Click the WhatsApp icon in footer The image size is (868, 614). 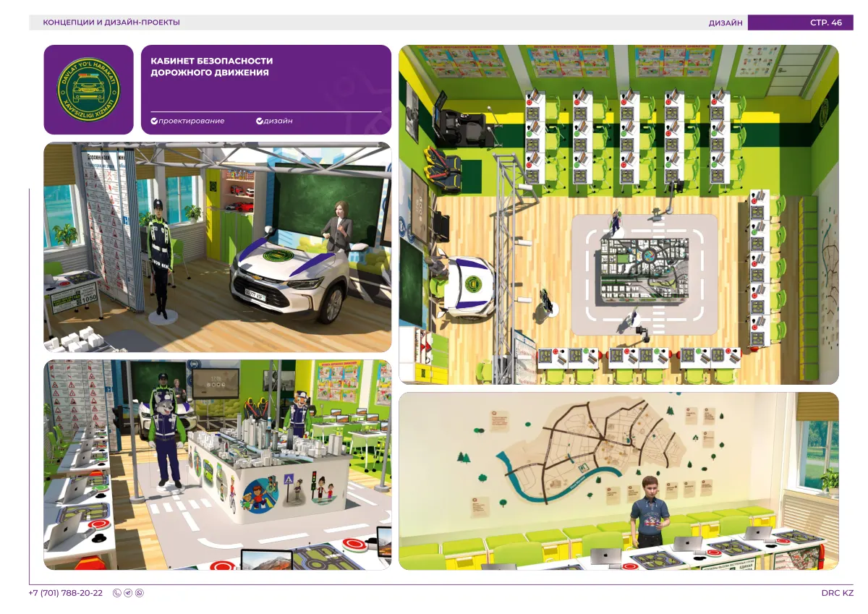point(140,593)
